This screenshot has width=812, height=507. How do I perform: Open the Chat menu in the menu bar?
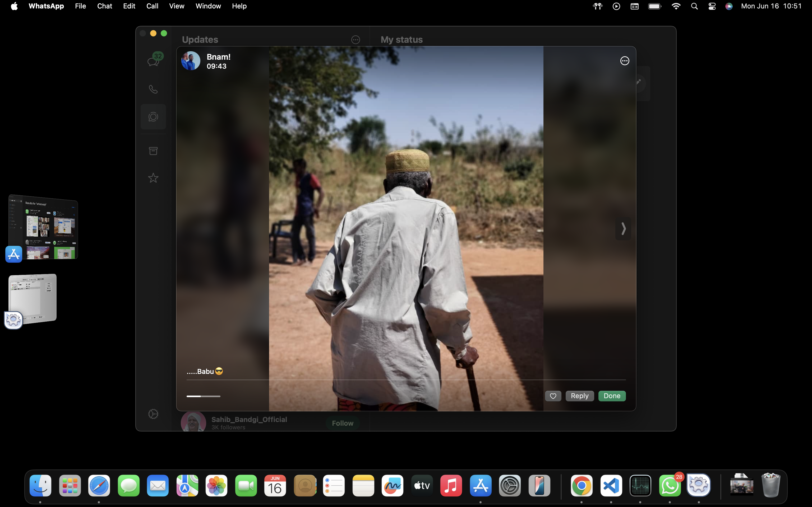(x=104, y=6)
